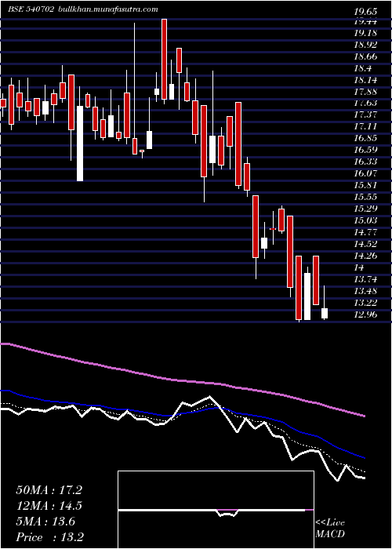
Task: Select the 14.77 price axis label
Action: pyautogui.click(x=365, y=232)
